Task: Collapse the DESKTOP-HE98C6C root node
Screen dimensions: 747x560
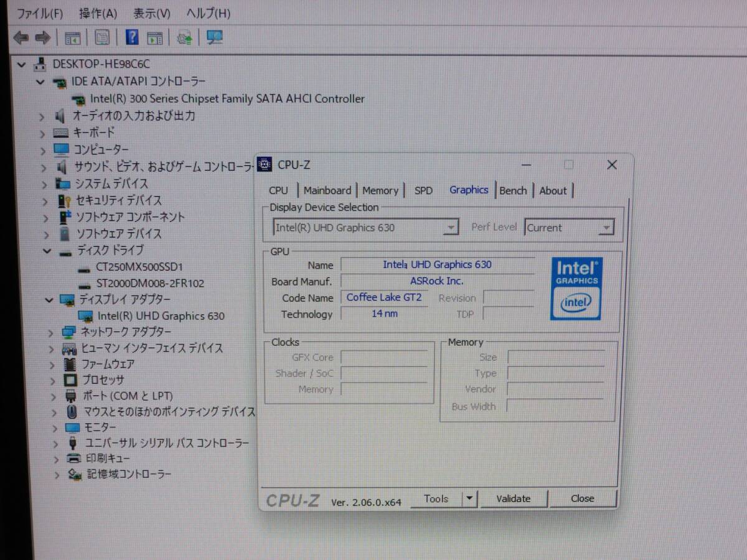Action: 22,64
